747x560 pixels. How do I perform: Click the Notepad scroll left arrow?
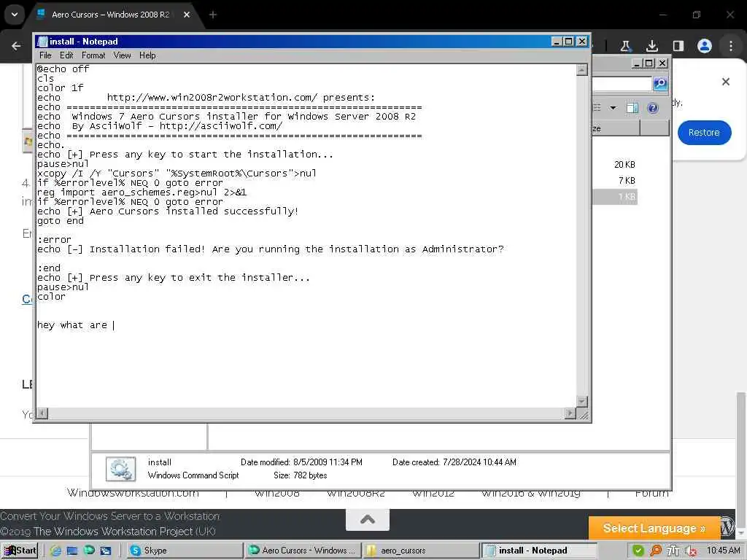[x=42, y=413]
